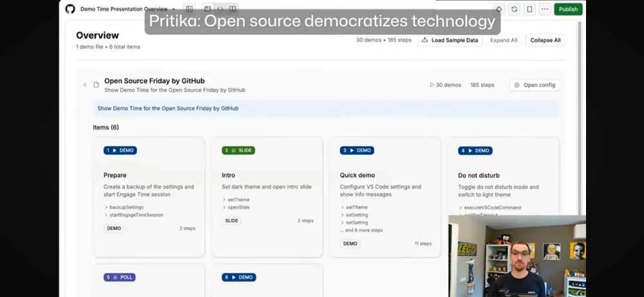Click the target icon left of refresh
This screenshot has width=644, height=297.
coord(499,9)
